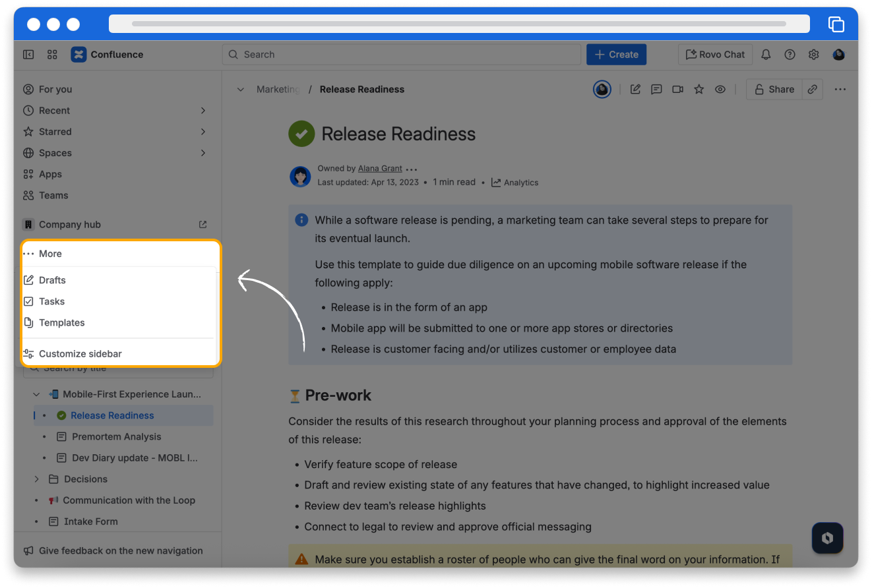Screen dimensions: 872x588
Task: Click the video camera record icon
Action: (677, 90)
